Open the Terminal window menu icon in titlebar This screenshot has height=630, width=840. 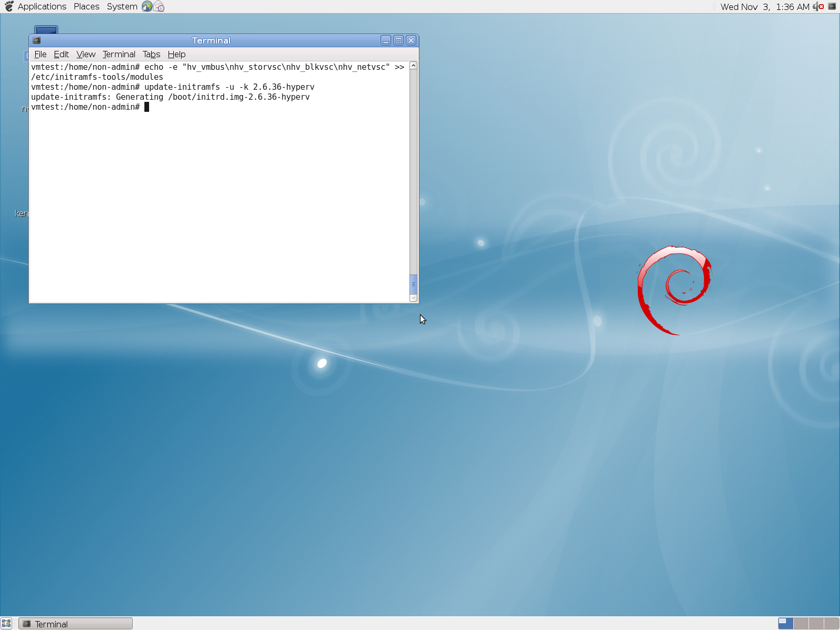coord(37,40)
